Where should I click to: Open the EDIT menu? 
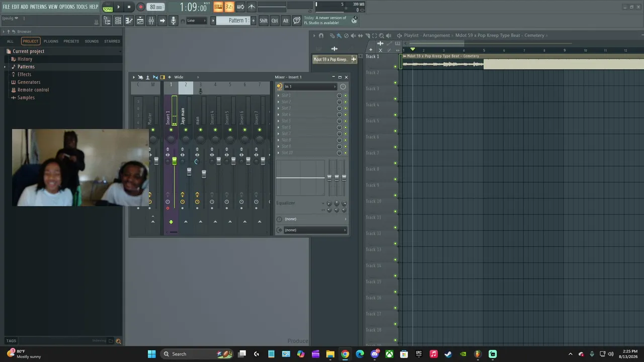click(16, 7)
